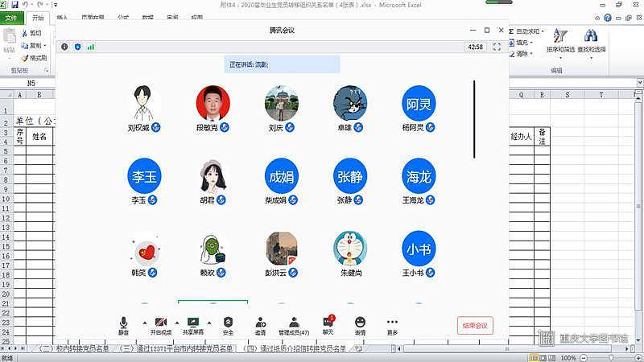
Task: Click the Excel zoom slider in status bar
Action: tap(612, 358)
